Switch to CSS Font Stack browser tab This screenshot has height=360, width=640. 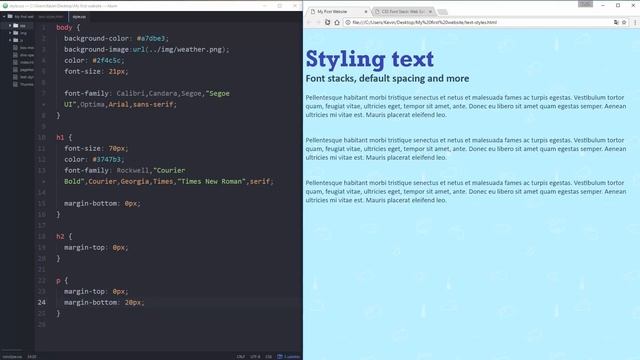tap(403, 12)
